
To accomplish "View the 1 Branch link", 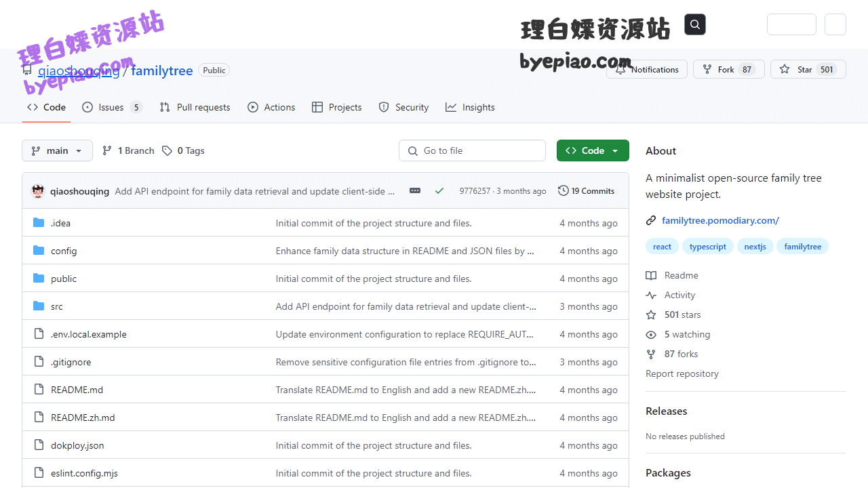I will [x=128, y=150].
